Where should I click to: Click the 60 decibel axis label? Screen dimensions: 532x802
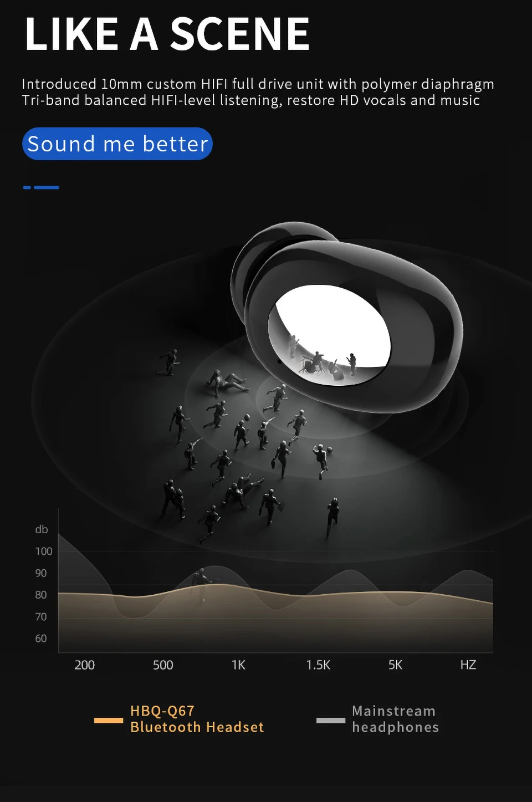[x=41, y=638]
